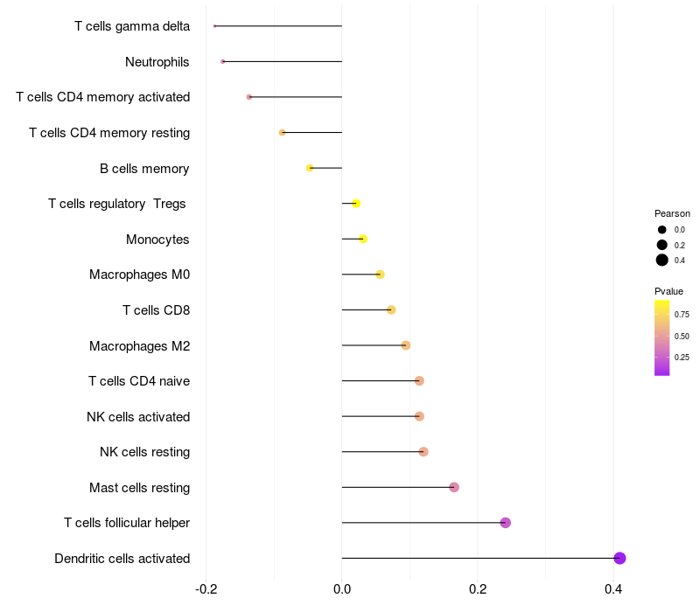The width and height of the screenshot is (700, 612).
Task: Select the T cells CD4 memory activated dot
Action: point(249,97)
